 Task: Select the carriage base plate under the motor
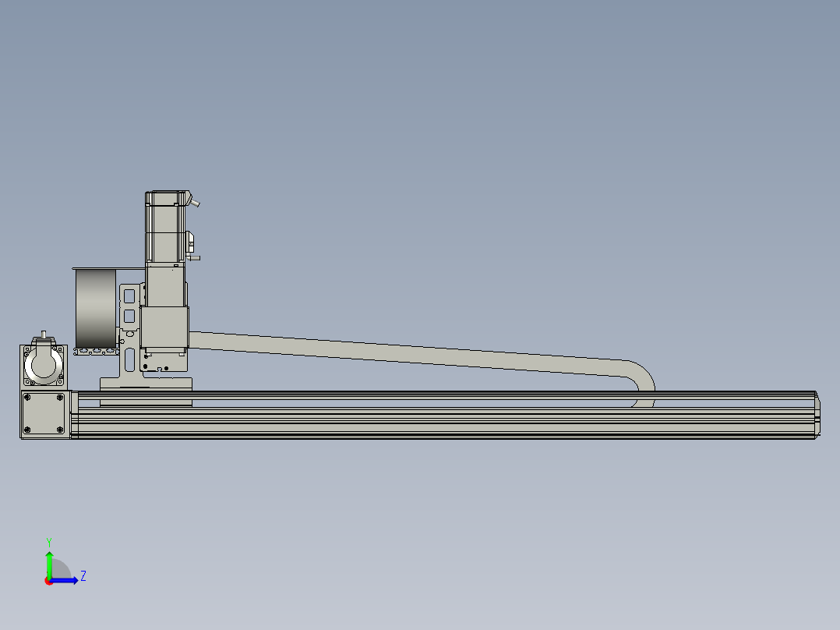pos(146,384)
